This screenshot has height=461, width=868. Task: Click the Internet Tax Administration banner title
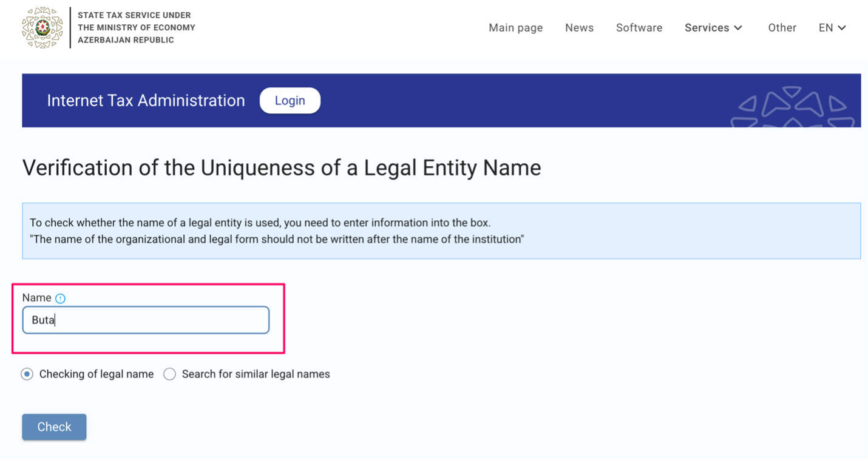(x=146, y=101)
